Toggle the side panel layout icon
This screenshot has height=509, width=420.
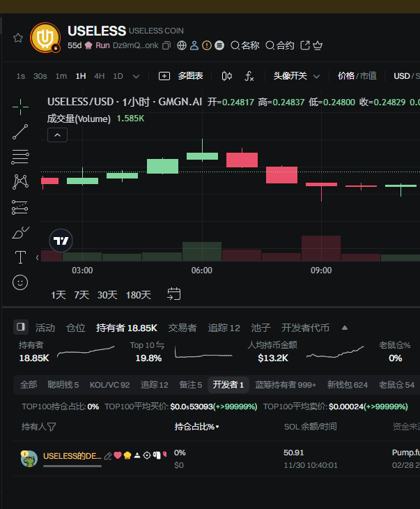(x=21, y=327)
